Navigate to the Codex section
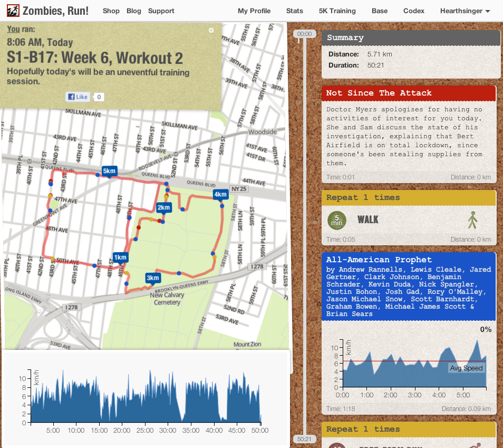This screenshot has width=503, height=448. coord(413,11)
